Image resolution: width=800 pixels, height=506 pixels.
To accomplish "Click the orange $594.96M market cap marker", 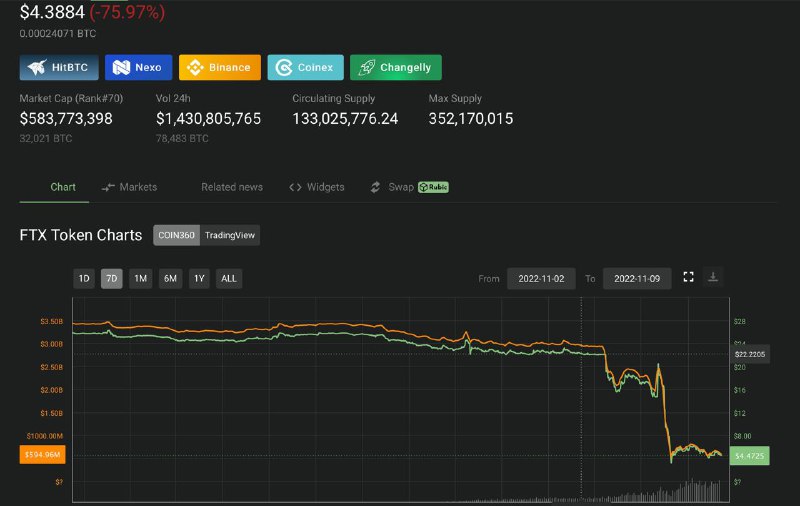I will 42,454.
